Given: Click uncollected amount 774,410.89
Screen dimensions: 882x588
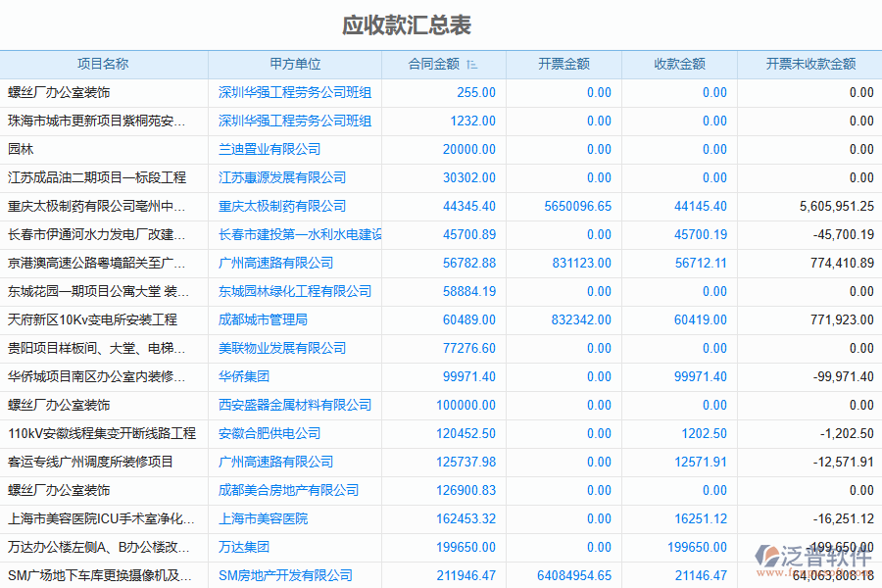Looking at the screenshot, I should click(x=842, y=263).
